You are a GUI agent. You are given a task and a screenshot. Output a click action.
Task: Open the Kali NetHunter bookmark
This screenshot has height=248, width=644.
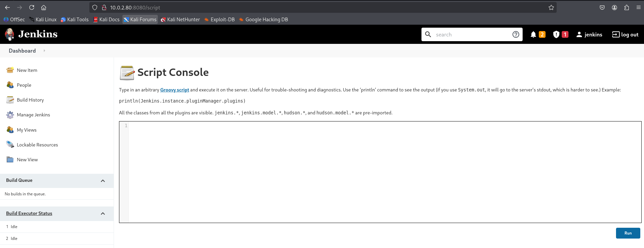(x=180, y=20)
